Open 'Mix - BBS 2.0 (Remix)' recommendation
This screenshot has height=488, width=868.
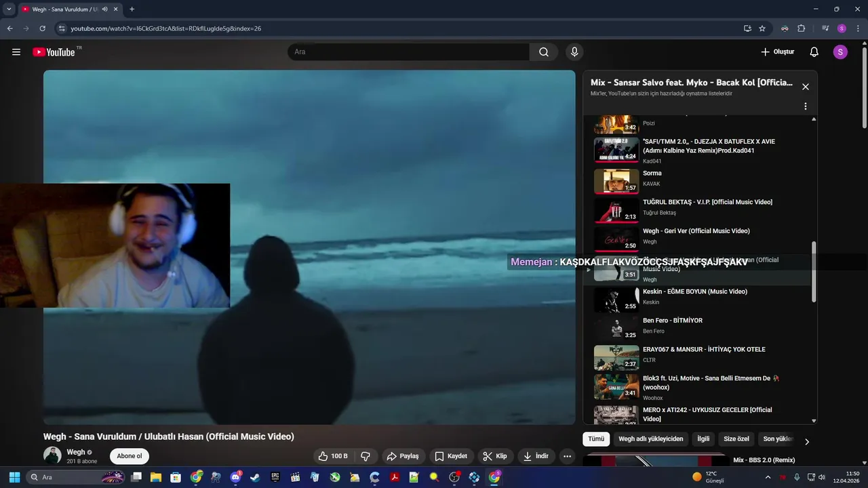point(764,460)
